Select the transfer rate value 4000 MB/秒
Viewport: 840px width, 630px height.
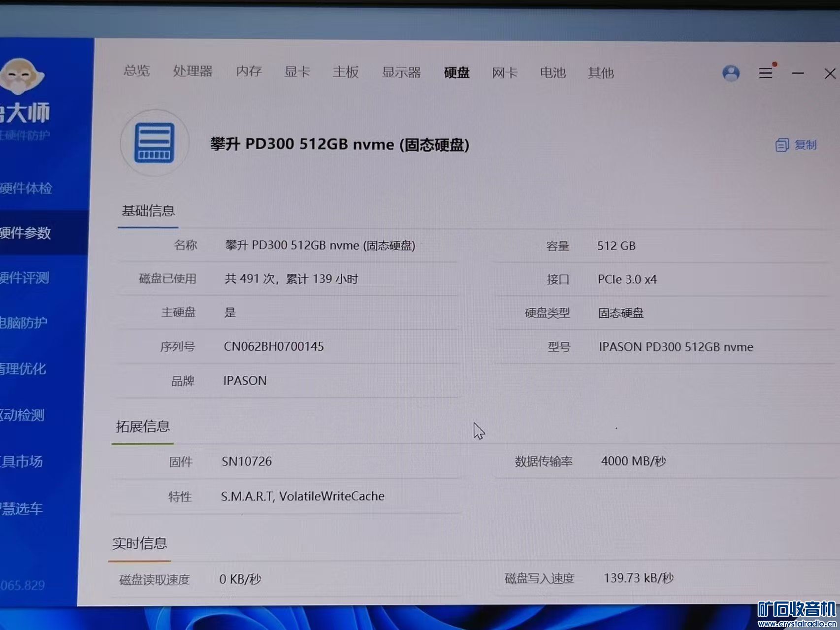[x=634, y=461]
